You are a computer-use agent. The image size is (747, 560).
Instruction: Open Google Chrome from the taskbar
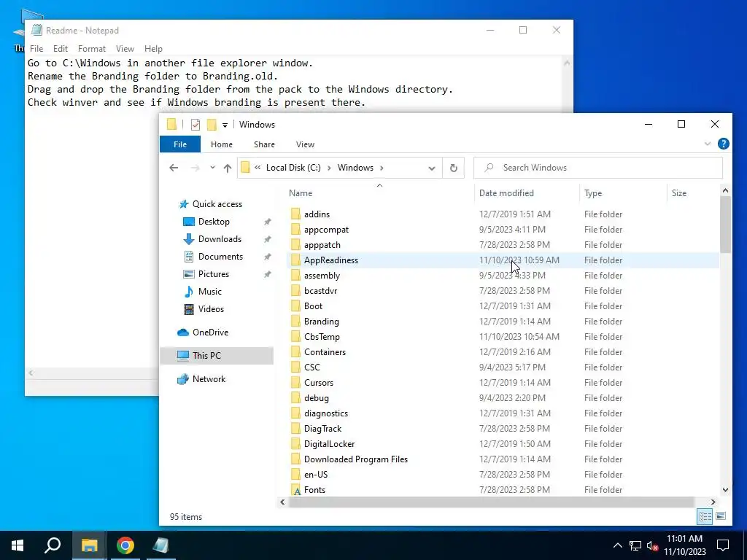(x=125, y=545)
